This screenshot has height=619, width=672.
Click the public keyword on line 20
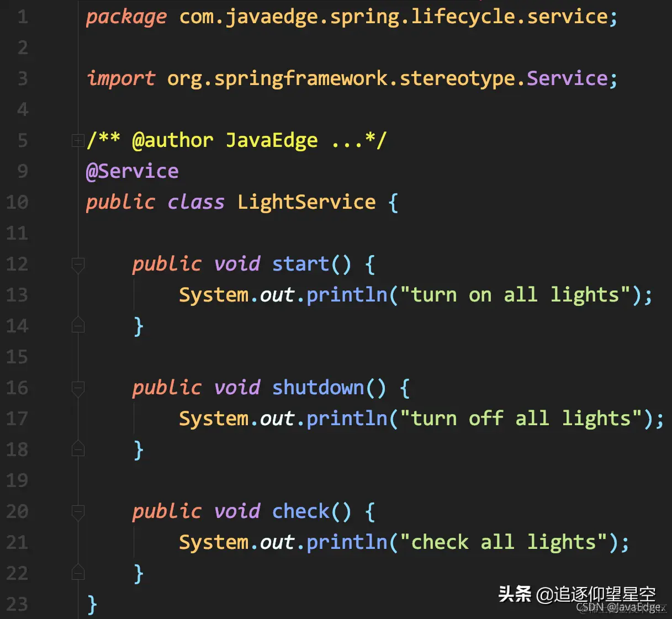click(167, 511)
